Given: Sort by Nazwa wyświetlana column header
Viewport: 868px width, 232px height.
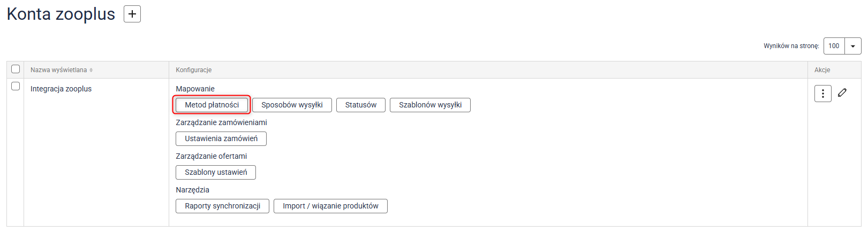Looking at the screenshot, I should tap(58, 70).
